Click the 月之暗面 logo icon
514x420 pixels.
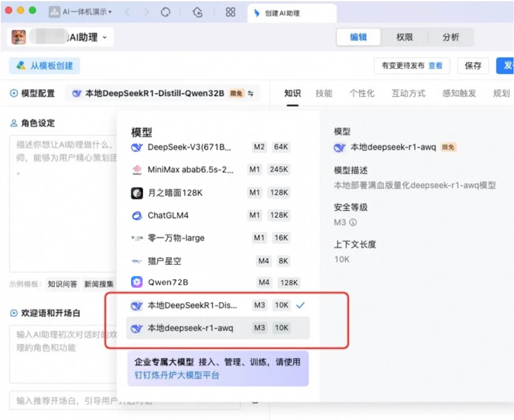137,193
